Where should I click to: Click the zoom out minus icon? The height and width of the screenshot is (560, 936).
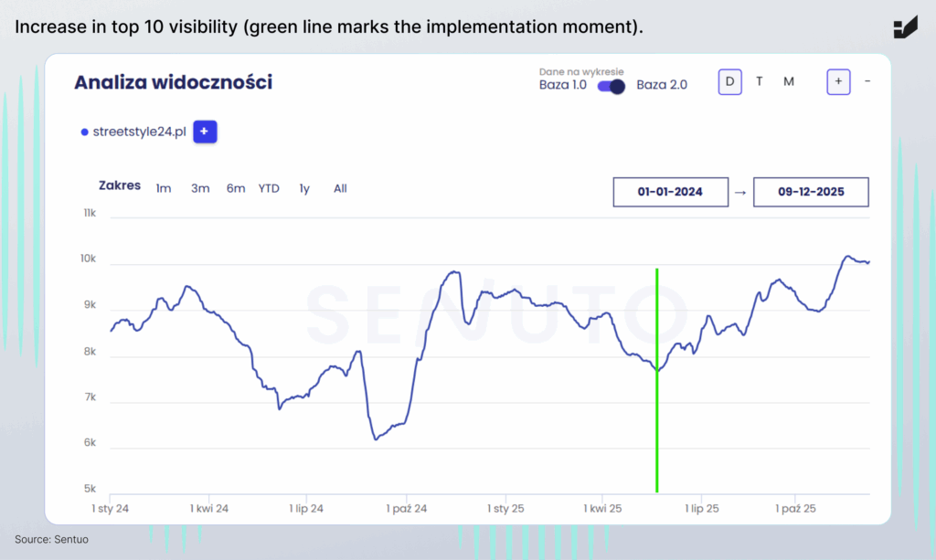pyautogui.click(x=867, y=81)
